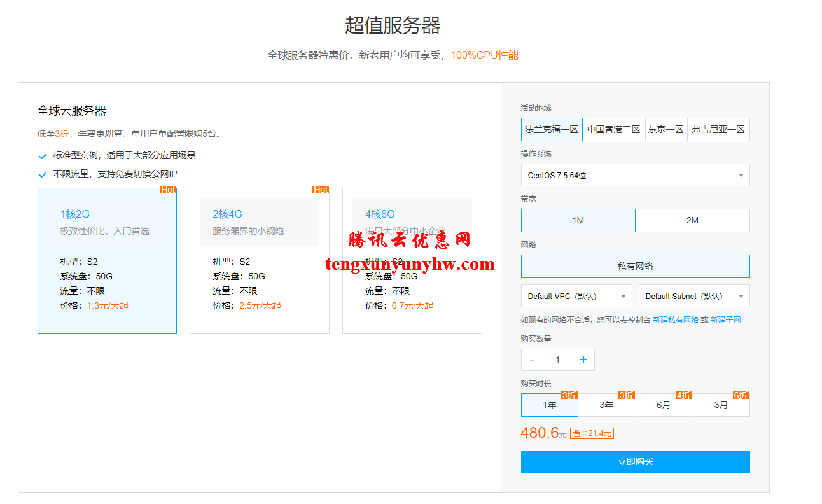Viewport: 822px width, 504px height.
Task: Click the 3折 badge above 1年
Action: (569, 395)
